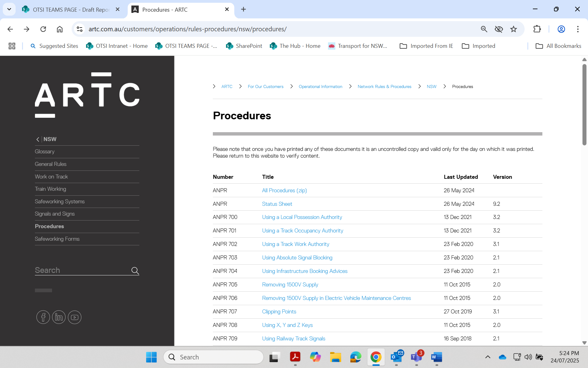This screenshot has height=368, width=588.
Task: Open the Chrome profile avatar icon
Action: [561, 29]
